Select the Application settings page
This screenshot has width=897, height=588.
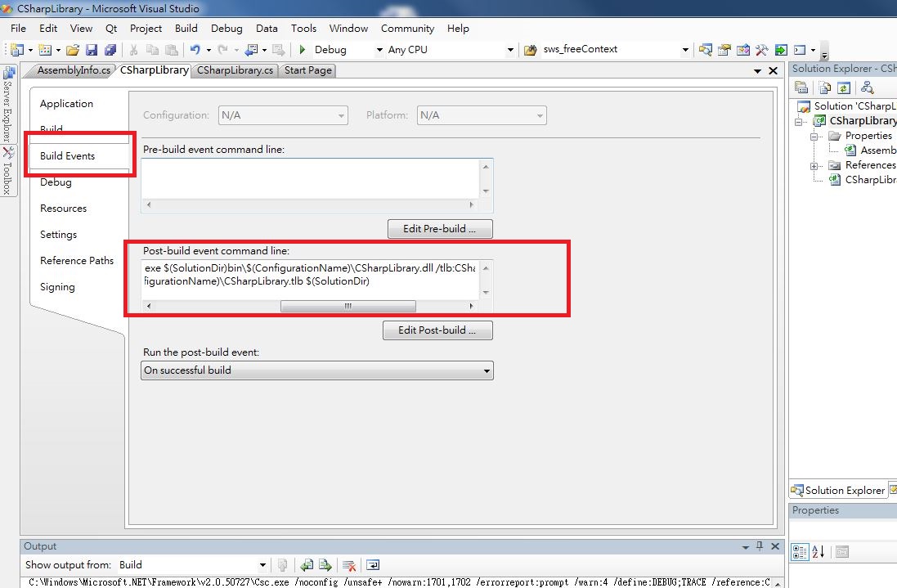pyautogui.click(x=66, y=104)
